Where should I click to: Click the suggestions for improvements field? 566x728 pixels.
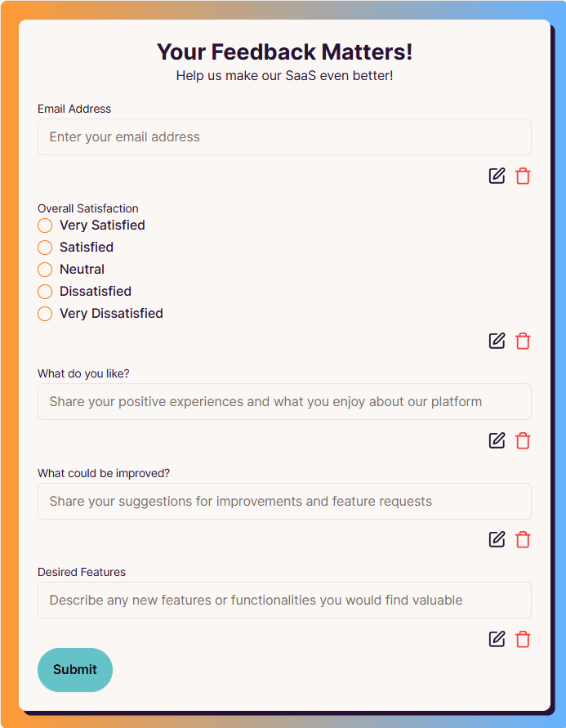284,502
